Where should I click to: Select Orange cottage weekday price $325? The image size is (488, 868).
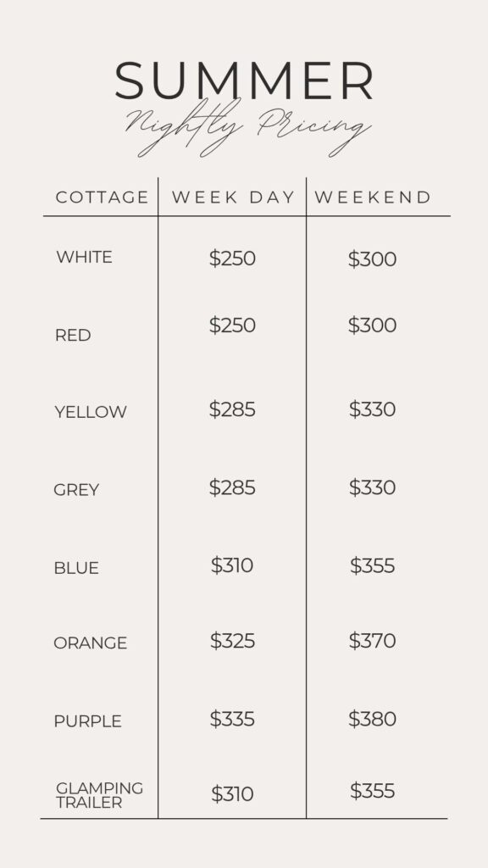click(232, 641)
